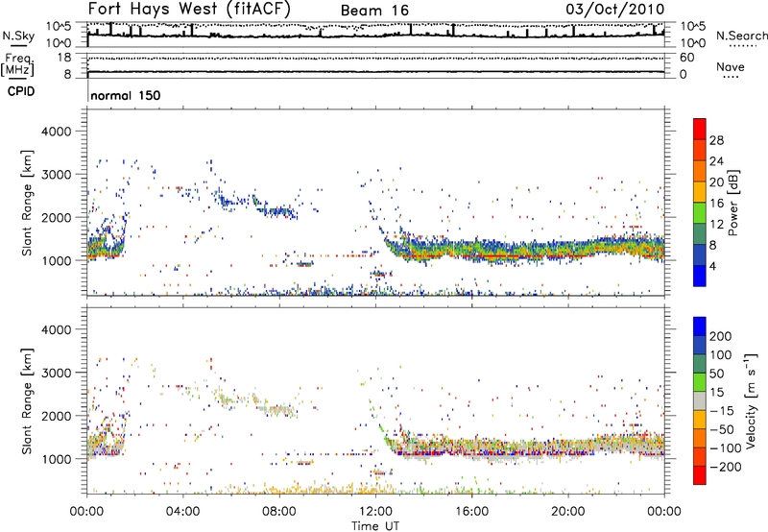
Task: Click the 16 label on power colorbar
Action: pos(716,204)
